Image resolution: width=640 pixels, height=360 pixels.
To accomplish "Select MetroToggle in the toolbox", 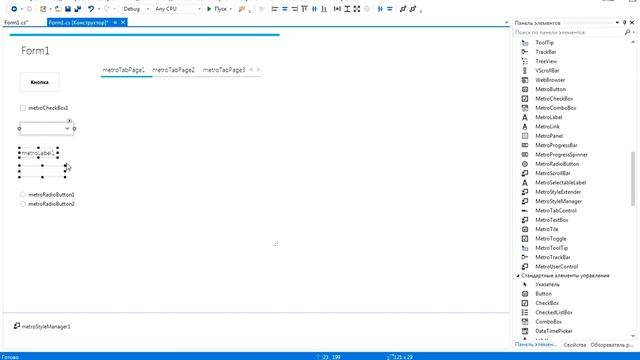I will coord(551,238).
